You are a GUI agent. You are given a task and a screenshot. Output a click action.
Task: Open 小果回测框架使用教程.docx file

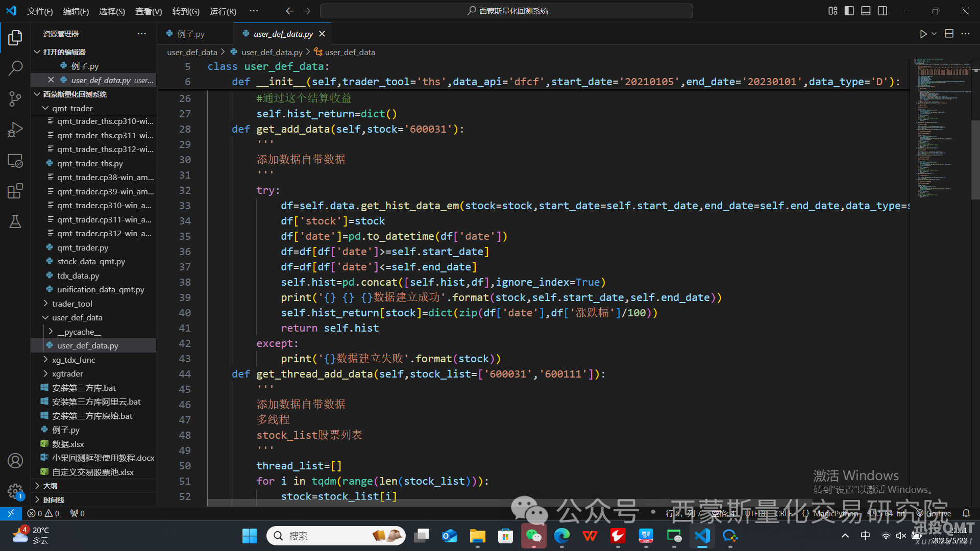pos(103,458)
